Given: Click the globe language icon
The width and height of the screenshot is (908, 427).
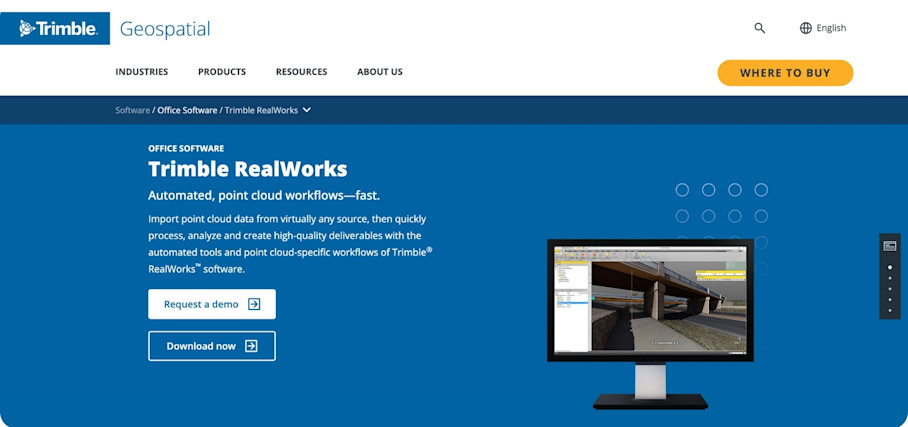Looking at the screenshot, I should coord(806,28).
